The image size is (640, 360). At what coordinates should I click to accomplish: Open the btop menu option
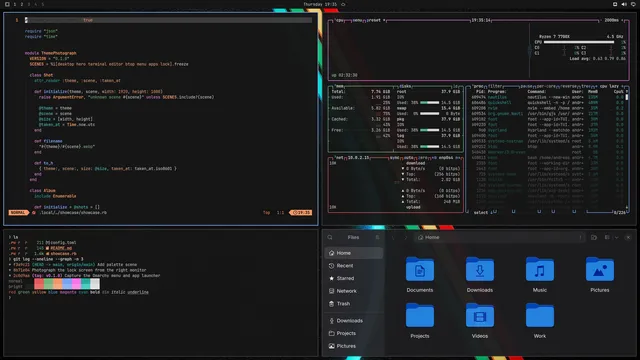(x=357, y=20)
